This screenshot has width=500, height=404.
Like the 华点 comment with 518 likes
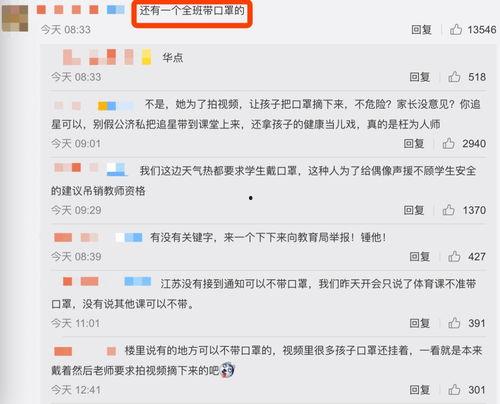[x=454, y=77]
